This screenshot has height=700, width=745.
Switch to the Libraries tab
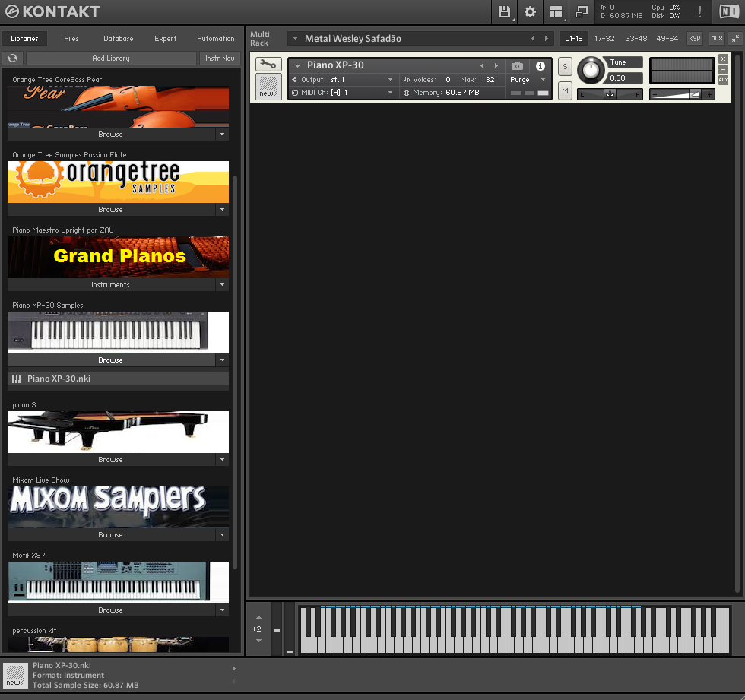24,39
